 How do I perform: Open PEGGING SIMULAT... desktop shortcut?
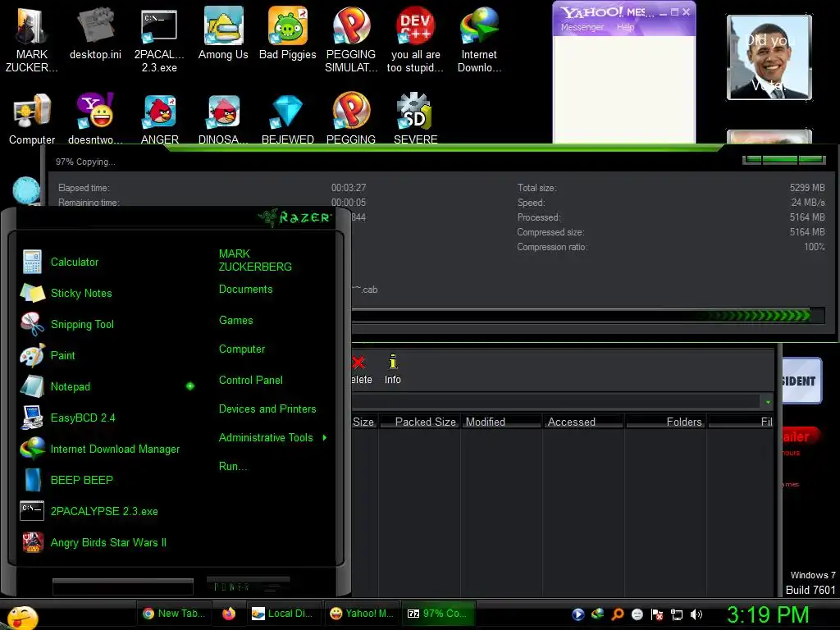351,39
